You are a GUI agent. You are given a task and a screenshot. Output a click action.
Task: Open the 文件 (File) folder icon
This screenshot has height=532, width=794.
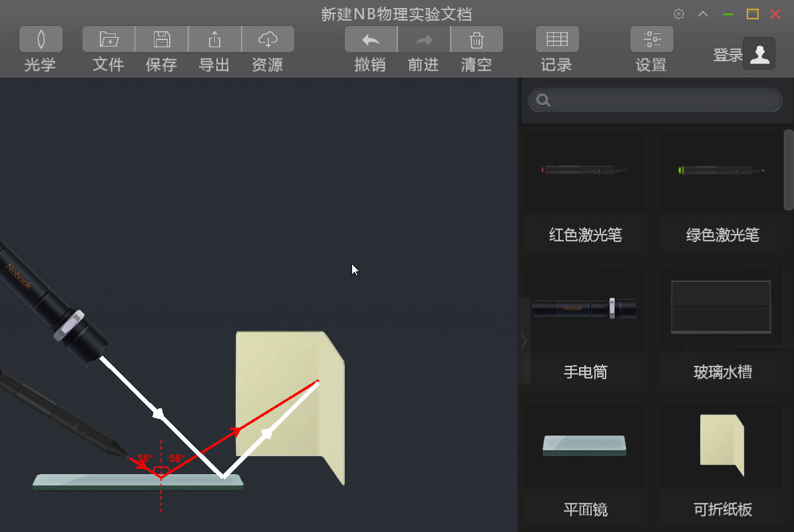108,39
